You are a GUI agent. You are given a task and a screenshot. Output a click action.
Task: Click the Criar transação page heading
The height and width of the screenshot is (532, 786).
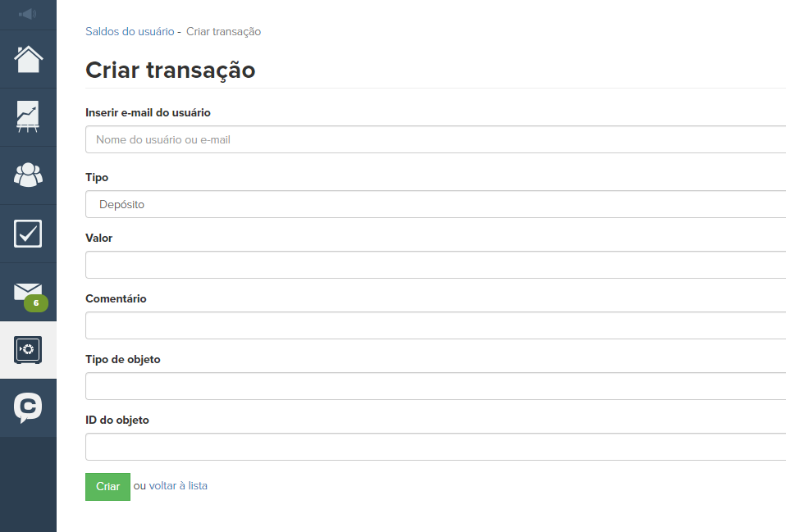click(171, 70)
